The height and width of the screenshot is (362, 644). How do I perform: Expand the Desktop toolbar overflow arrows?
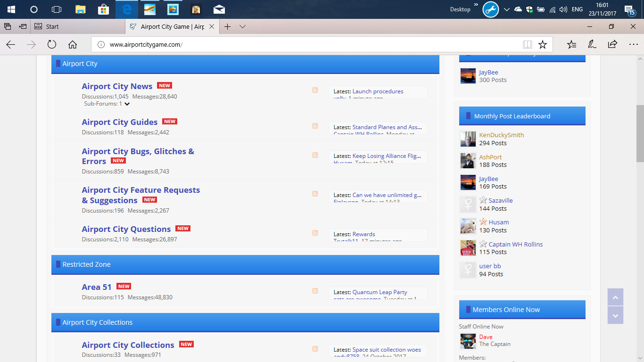(476, 5)
